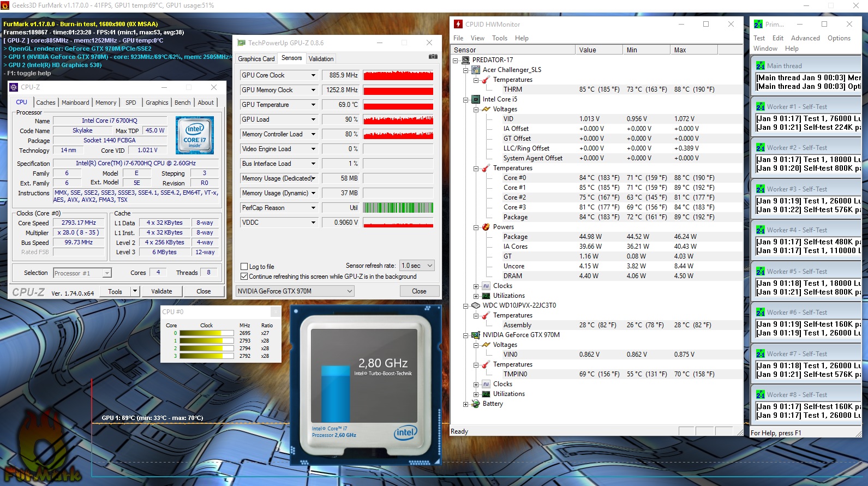Open the Processor #1 selection dropdown in CPU-Z
Viewport: 868px width, 486px height.
click(x=107, y=273)
